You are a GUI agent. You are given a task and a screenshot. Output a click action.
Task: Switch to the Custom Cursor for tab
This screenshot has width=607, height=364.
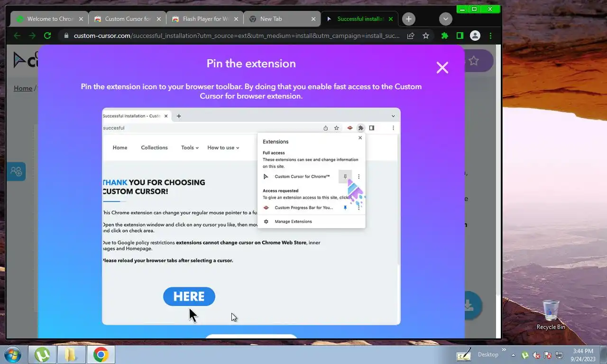[x=127, y=19]
